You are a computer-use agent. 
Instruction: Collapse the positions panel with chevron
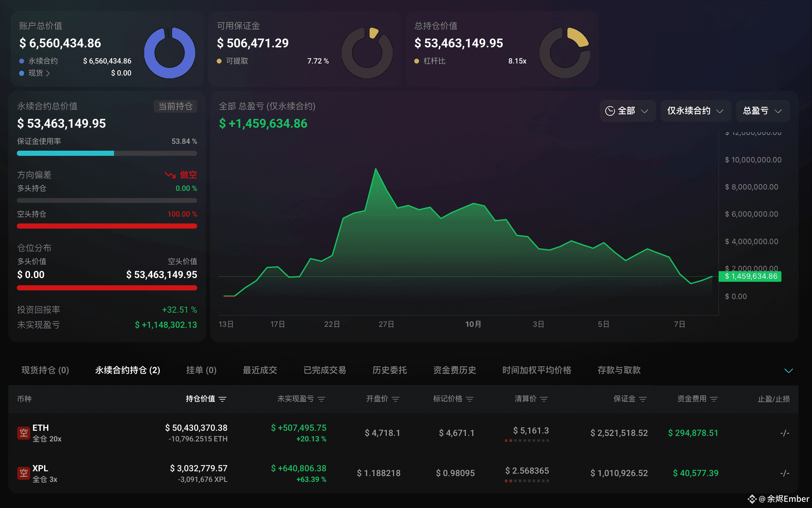tap(789, 370)
